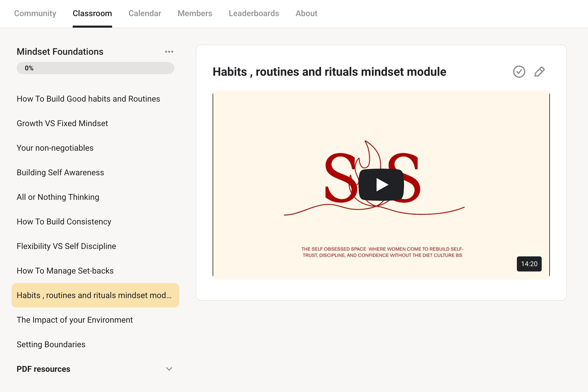Open How To Build Good habits lesson

click(x=88, y=99)
